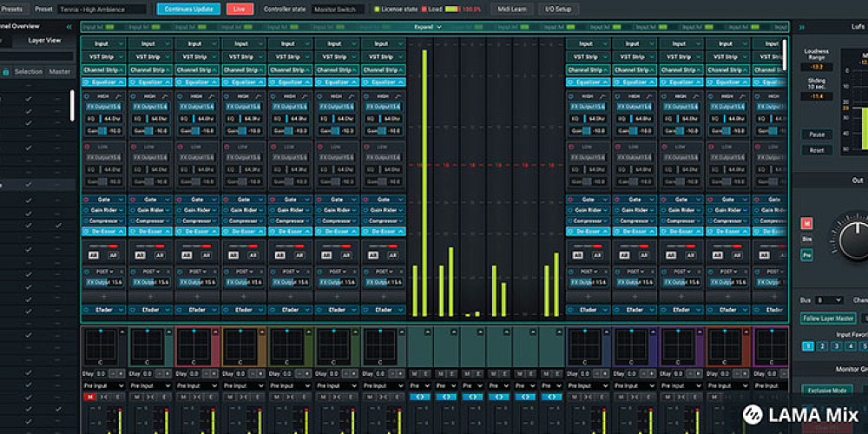Click the double-arrow icon beside Lufs panel

tap(801, 26)
